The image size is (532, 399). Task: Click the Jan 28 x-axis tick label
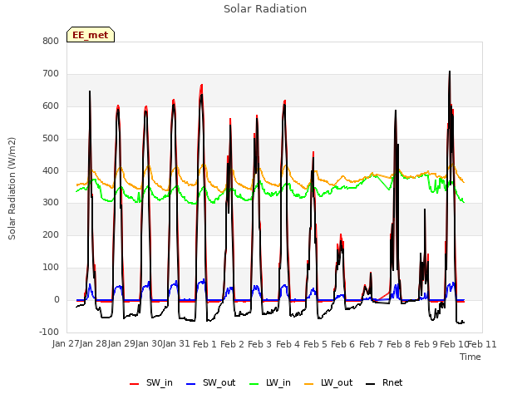tap(93, 344)
